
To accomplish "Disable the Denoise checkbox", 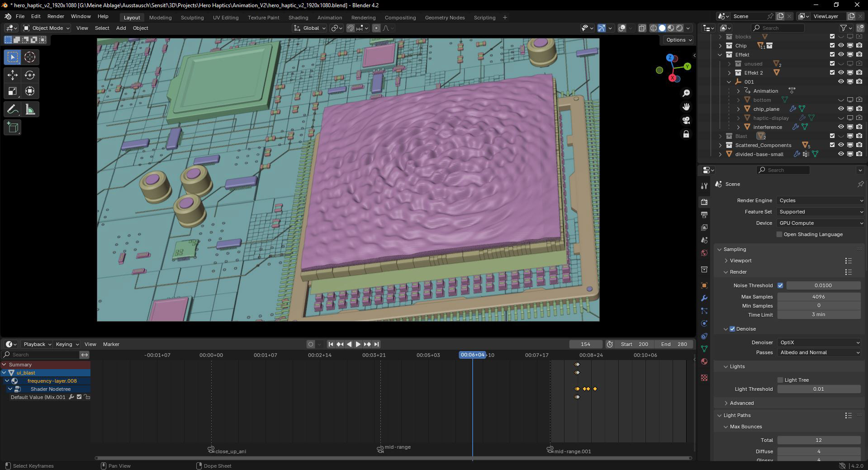I will (x=732, y=329).
